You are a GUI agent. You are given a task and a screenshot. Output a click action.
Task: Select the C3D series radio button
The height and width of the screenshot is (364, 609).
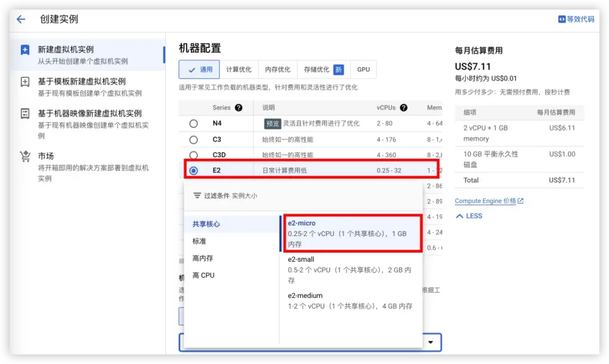(x=193, y=155)
